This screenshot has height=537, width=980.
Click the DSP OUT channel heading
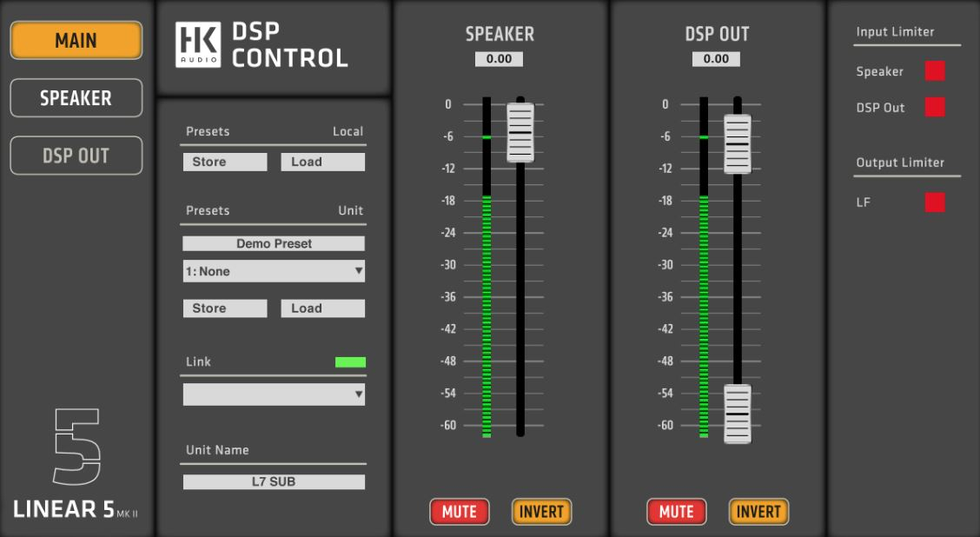(x=717, y=34)
